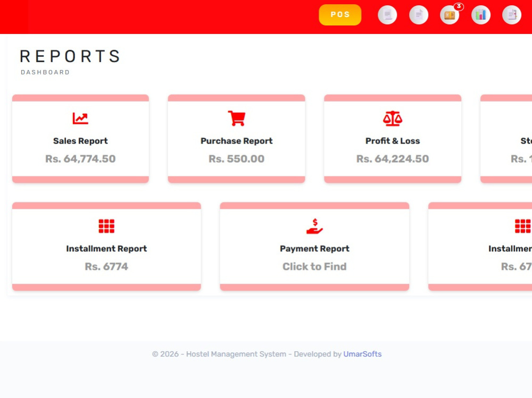
Task: Open the Sales Report card title
Action: tap(80, 141)
